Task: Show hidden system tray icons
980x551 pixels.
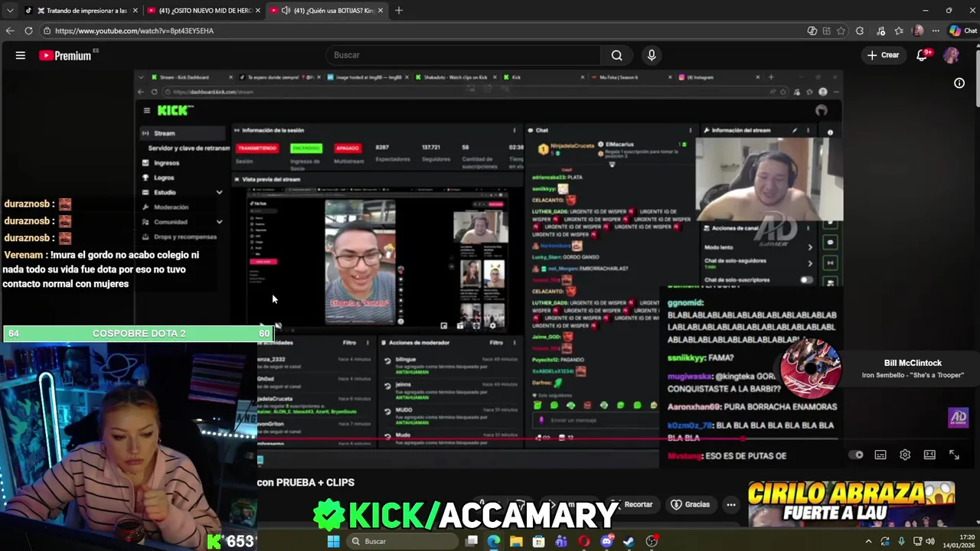Action: tap(868, 541)
